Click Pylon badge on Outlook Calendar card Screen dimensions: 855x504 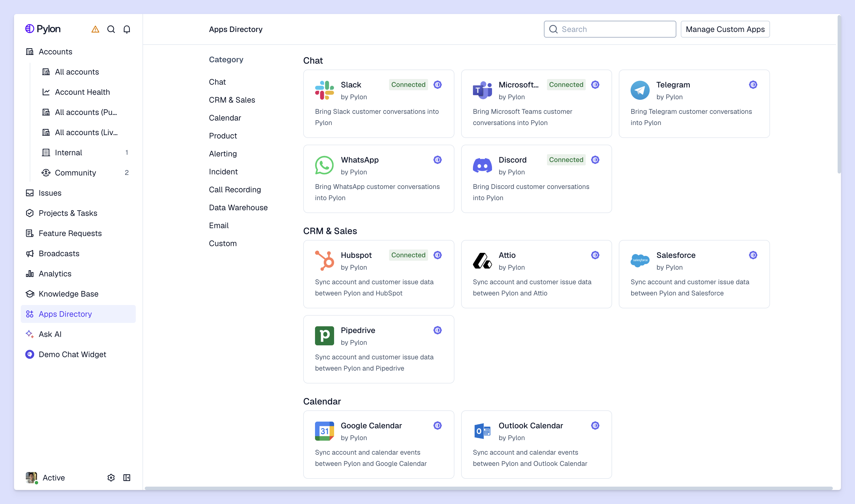click(595, 426)
